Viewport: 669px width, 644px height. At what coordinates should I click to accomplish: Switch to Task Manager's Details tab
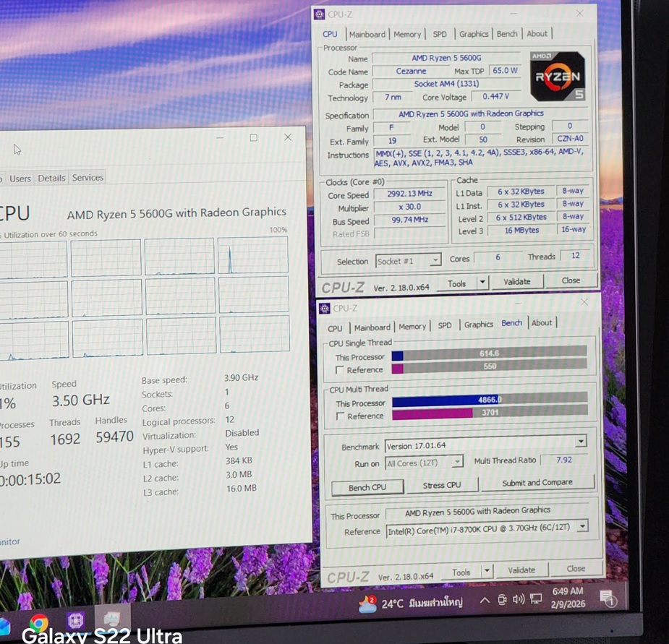[51, 179]
